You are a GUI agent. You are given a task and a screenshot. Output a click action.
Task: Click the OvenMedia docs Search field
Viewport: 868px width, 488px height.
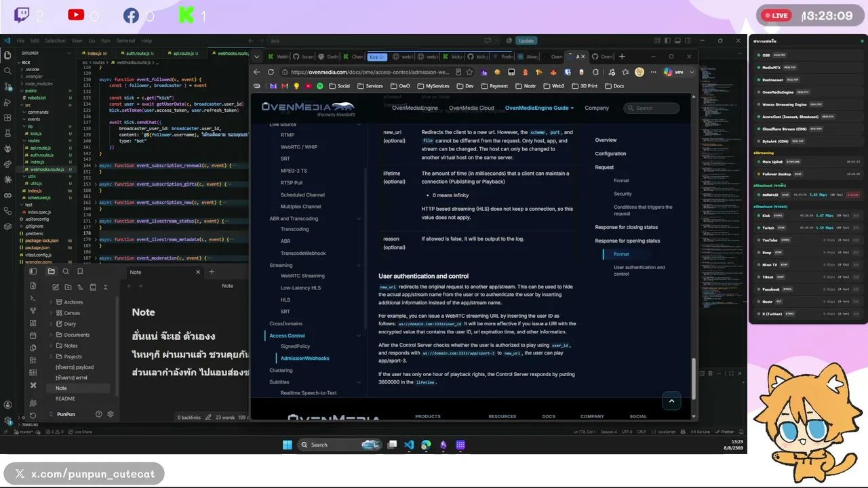coord(651,108)
